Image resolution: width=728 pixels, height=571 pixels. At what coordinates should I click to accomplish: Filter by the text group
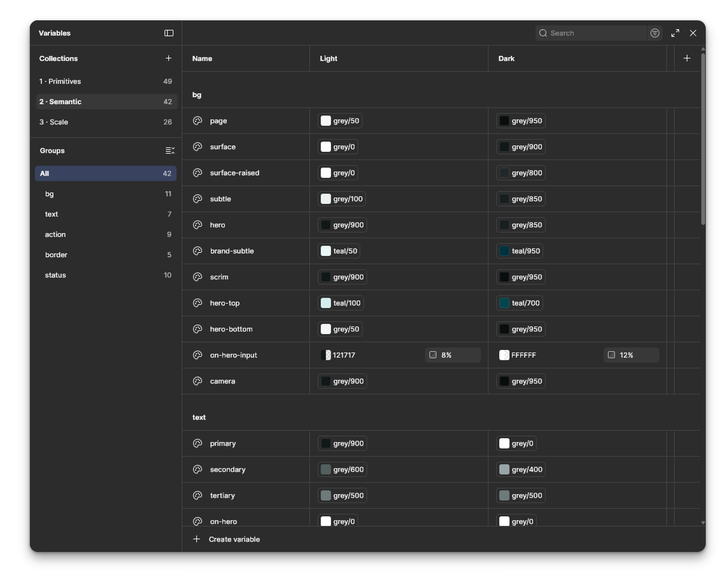coord(106,214)
